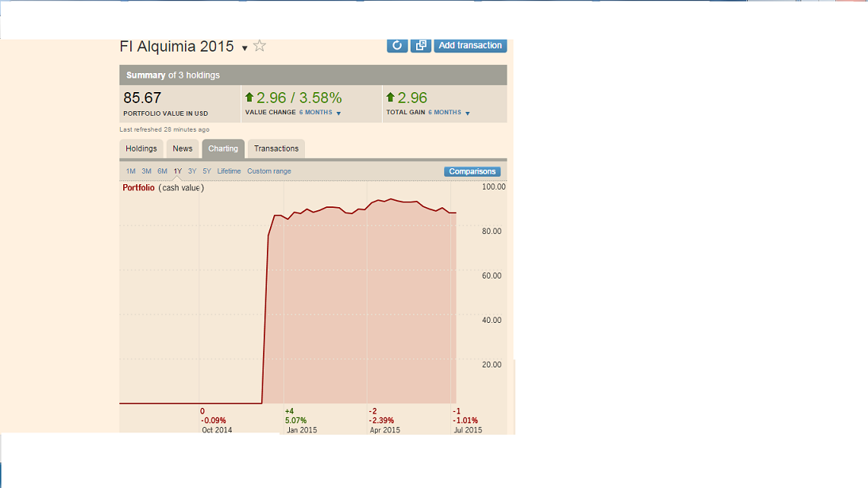Open the portfolio name dropdown arrow
The image size is (868, 488).
click(245, 48)
